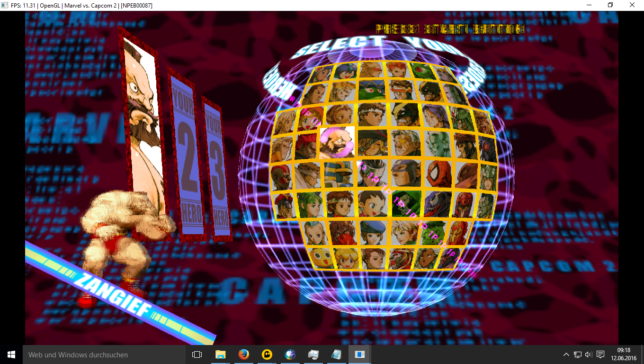Click the emulator window title text
This screenshot has width=644, height=364.
pos(81,5)
